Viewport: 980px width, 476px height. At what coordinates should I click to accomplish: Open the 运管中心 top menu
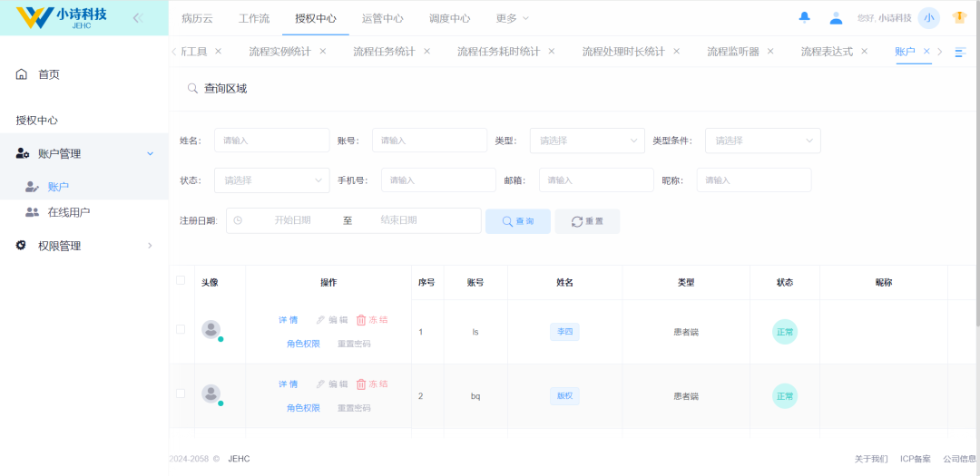[383, 18]
